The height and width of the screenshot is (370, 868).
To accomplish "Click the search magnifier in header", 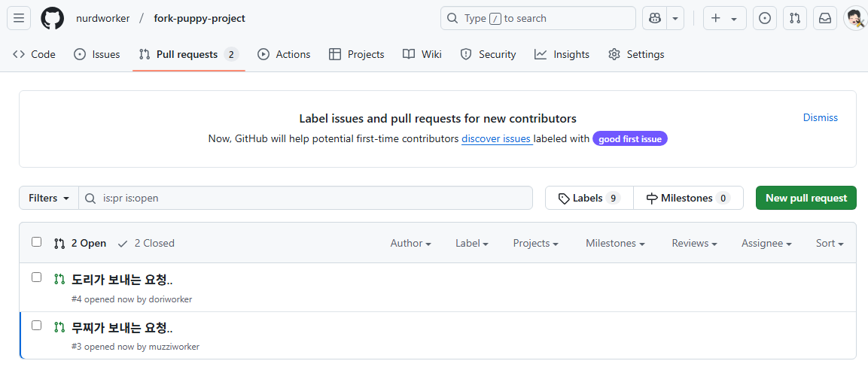I will 452,18.
